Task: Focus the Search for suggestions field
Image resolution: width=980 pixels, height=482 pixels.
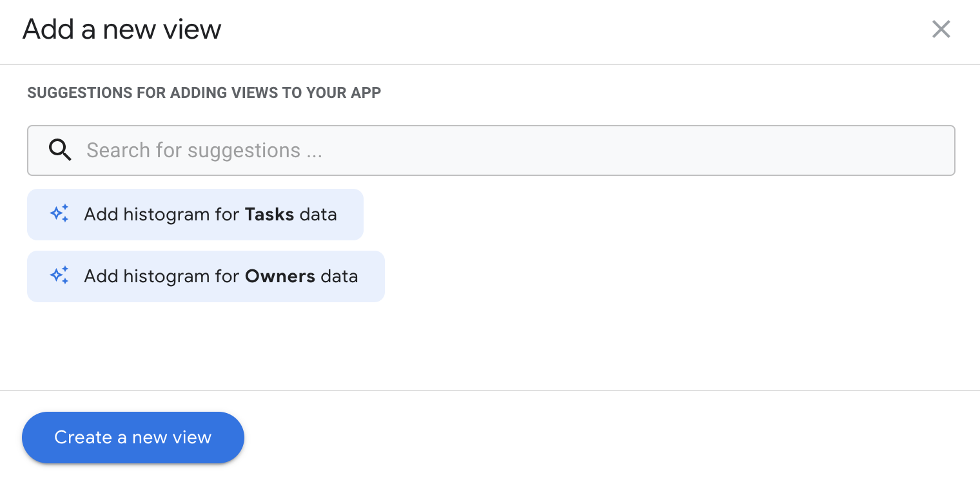Action: 490,150
